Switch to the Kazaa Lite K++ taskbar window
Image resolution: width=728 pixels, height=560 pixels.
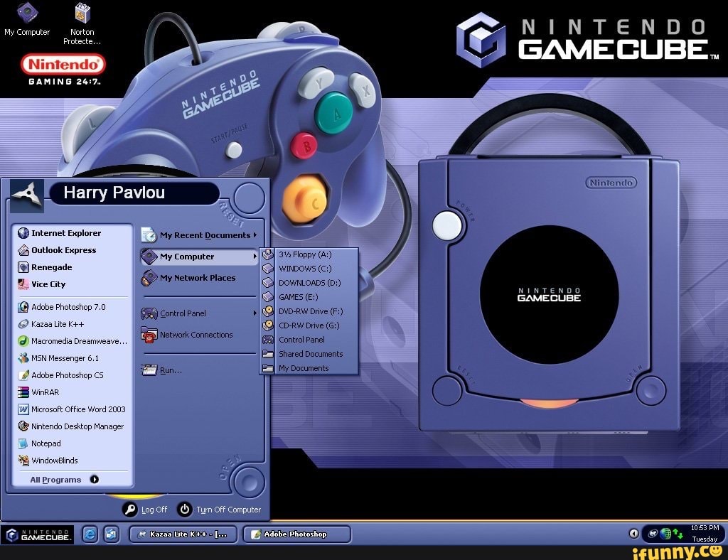point(183,534)
